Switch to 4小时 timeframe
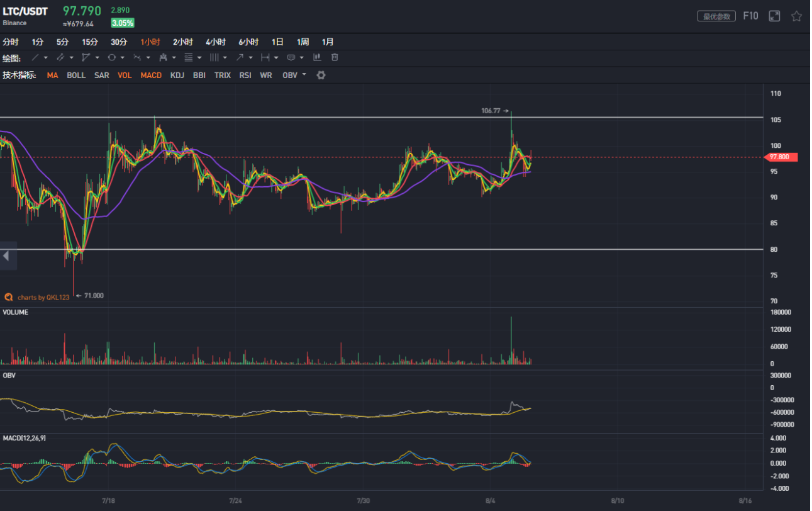This screenshot has width=812, height=511. [x=216, y=42]
